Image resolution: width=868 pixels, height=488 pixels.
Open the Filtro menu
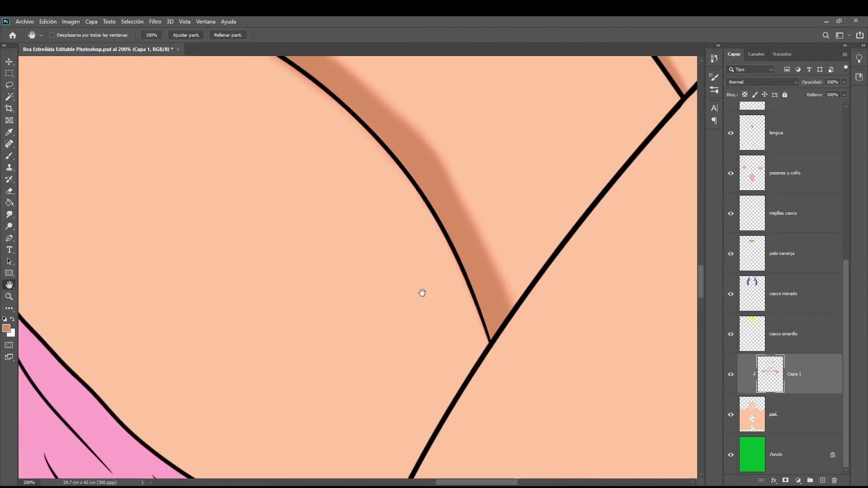[155, 21]
